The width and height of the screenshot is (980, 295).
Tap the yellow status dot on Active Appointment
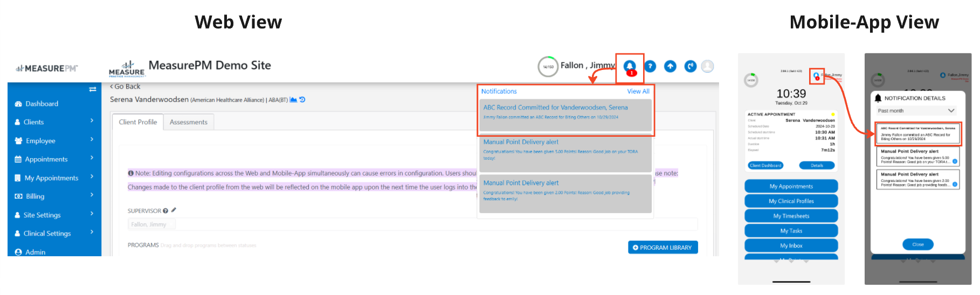[x=833, y=114]
